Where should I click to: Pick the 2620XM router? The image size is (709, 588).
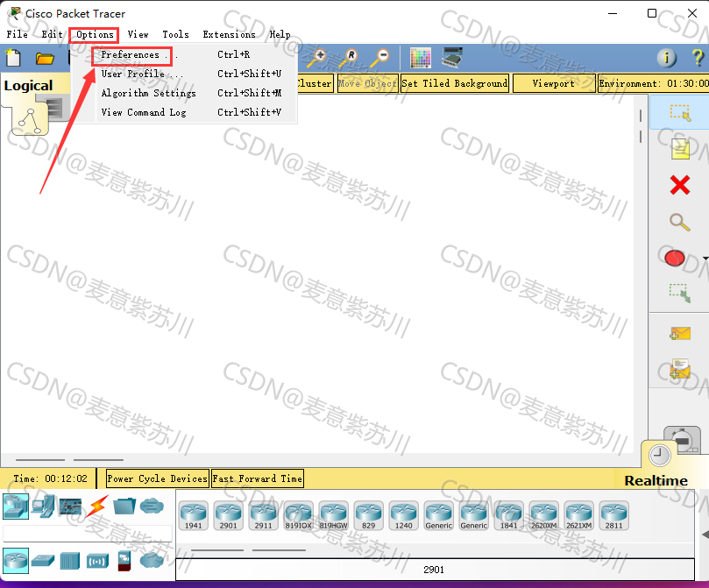(x=544, y=515)
